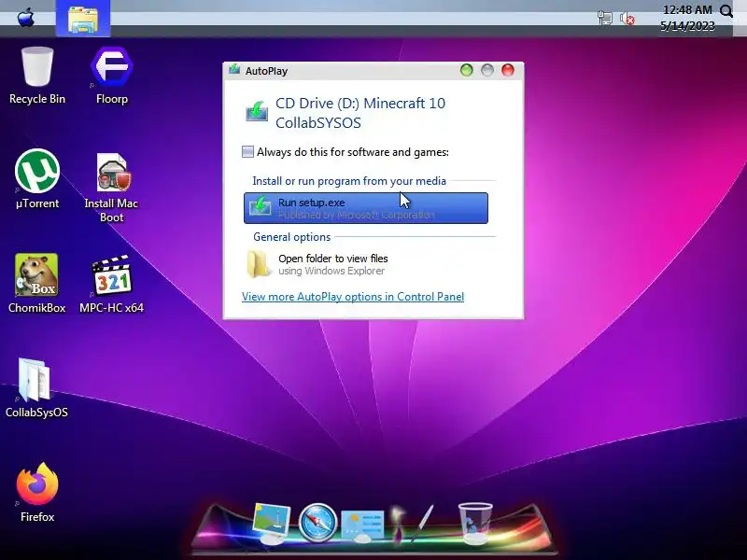Screen dimensions: 747x560
Task: Enable Always do this for software and games
Action: (247, 152)
